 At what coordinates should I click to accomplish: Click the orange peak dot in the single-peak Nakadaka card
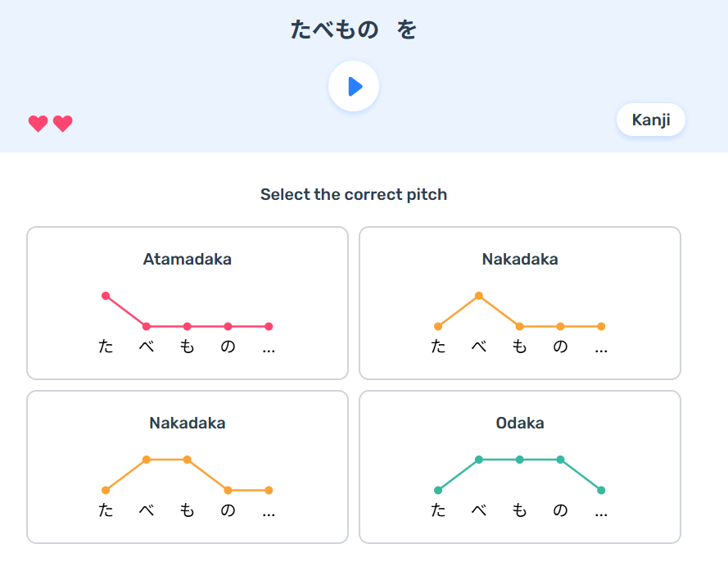pos(479,296)
